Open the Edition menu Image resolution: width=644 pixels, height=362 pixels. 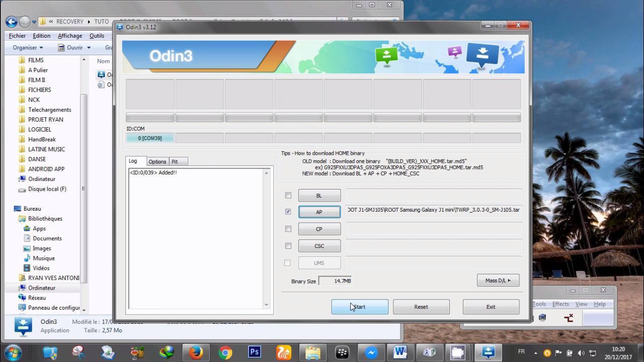coord(42,36)
